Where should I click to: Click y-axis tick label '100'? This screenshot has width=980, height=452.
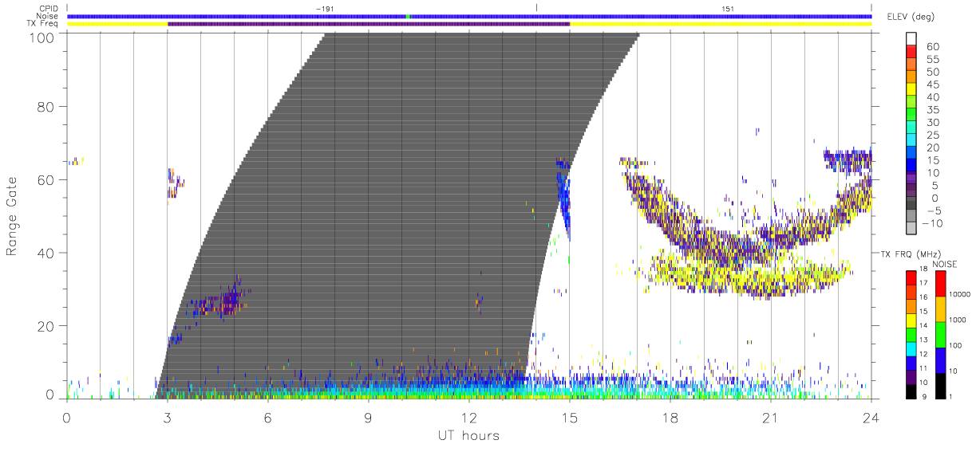(x=41, y=37)
